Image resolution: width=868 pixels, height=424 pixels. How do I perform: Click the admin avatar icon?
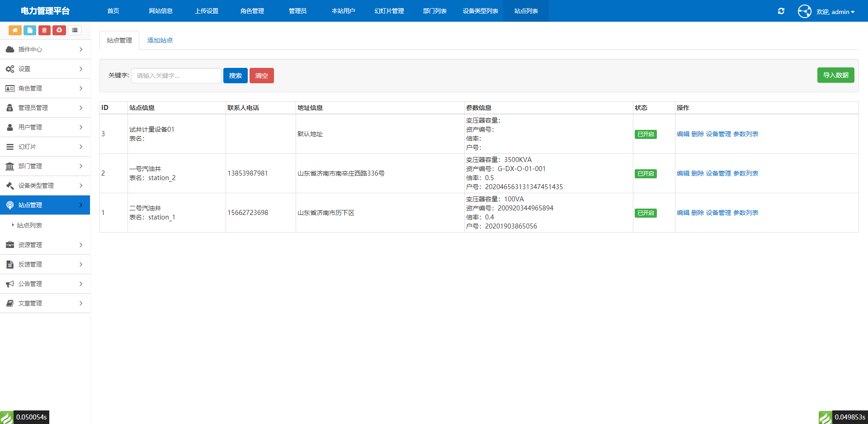[805, 11]
